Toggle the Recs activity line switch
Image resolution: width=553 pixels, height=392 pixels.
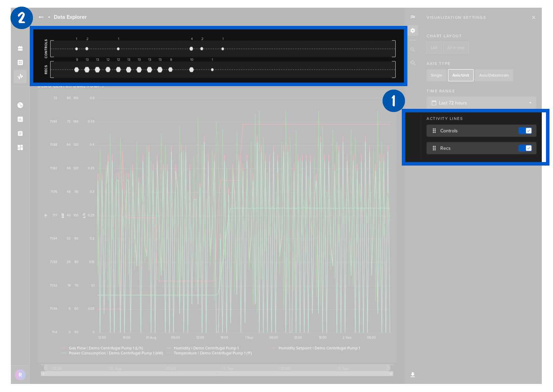[x=525, y=148]
